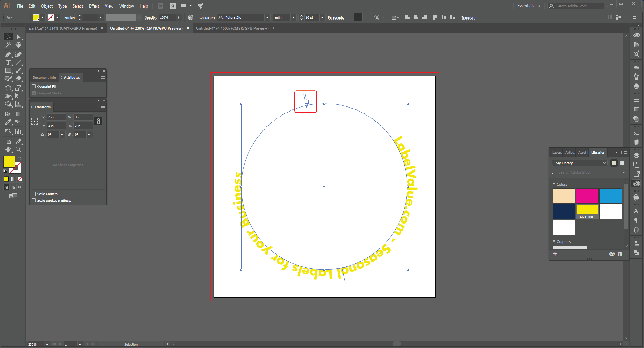Select the Line Segment tool
644x348 pixels.
(18, 62)
